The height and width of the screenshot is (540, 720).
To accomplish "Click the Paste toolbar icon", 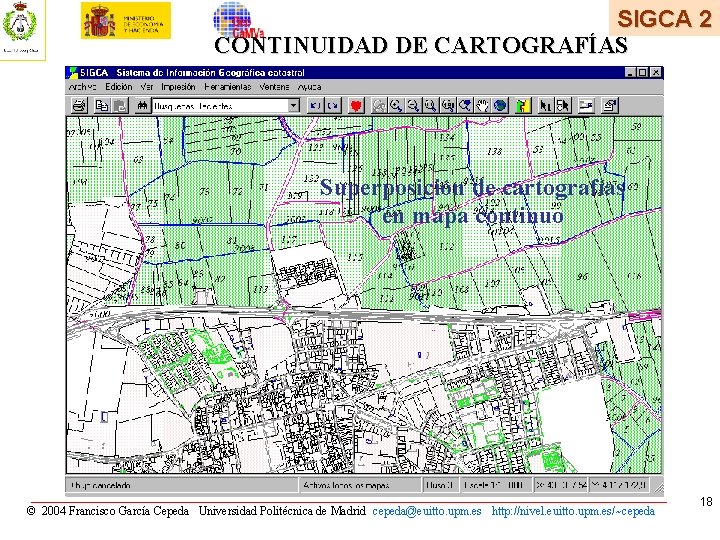I will [120, 106].
